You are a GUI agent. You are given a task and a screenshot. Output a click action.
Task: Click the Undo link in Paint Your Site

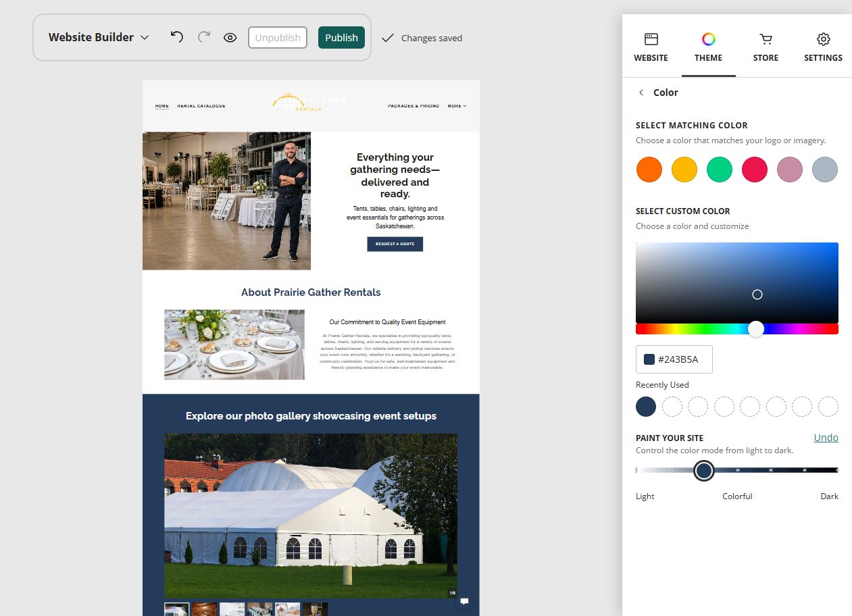coord(826,438)
